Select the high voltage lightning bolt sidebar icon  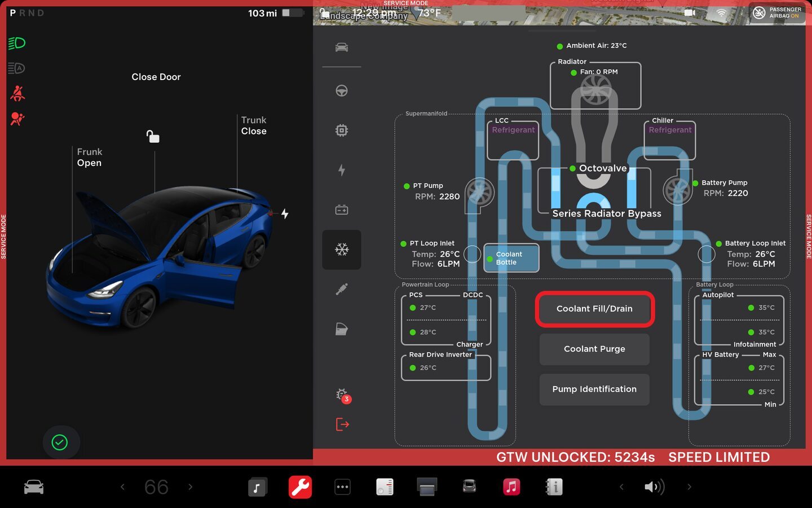pos(341,170)
